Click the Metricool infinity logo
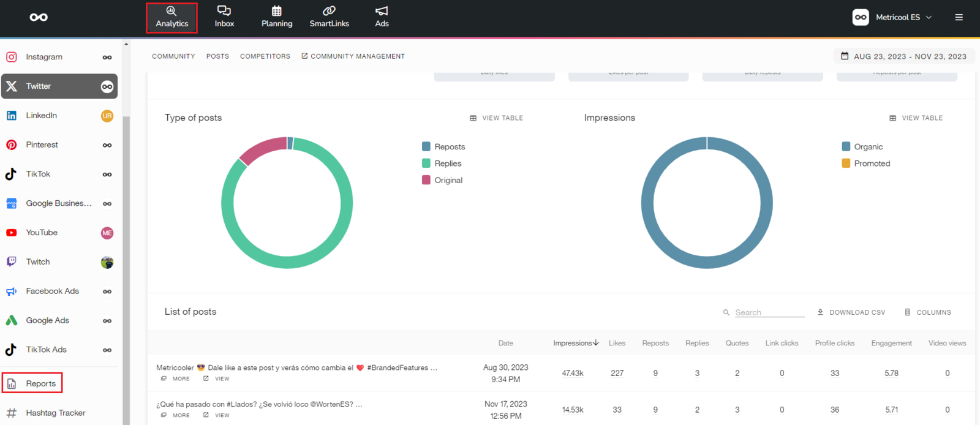The height and width of the screenshot is (425, 980). (39, 17)
